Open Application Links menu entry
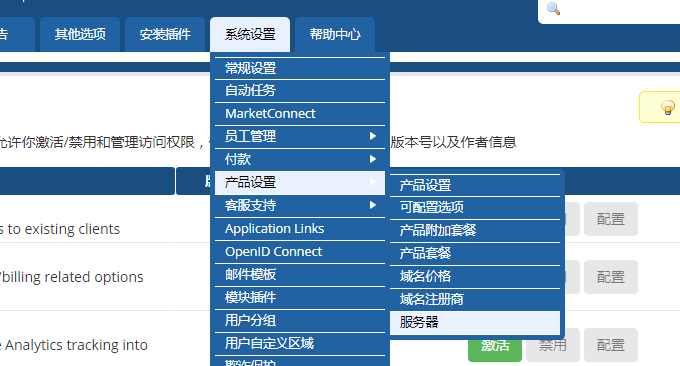The image size is (680, 366). coord(300,229)
